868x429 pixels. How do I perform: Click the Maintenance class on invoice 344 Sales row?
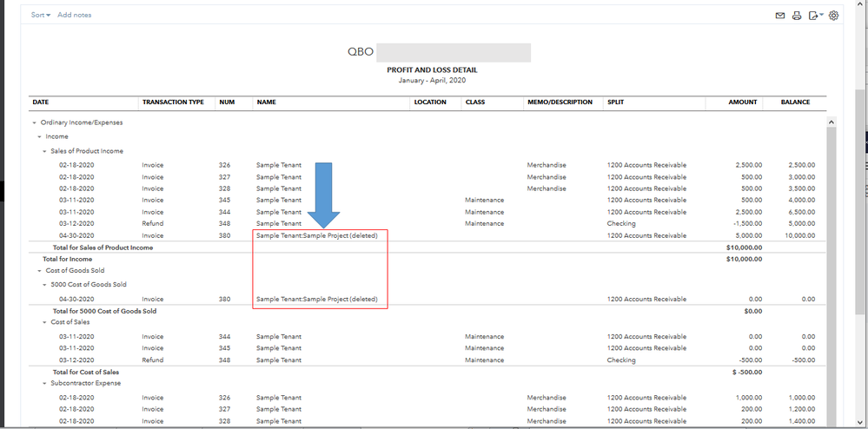(484, 212)
